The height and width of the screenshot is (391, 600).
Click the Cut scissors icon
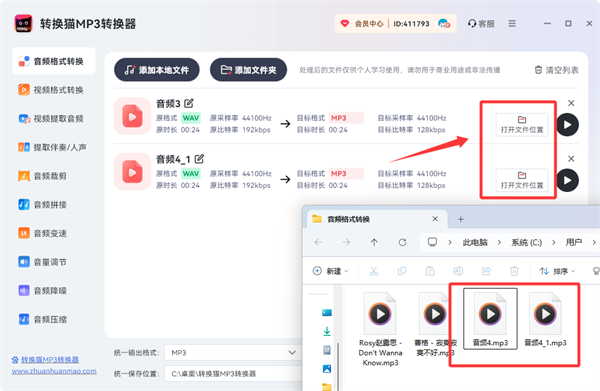(x=373, y=271)
